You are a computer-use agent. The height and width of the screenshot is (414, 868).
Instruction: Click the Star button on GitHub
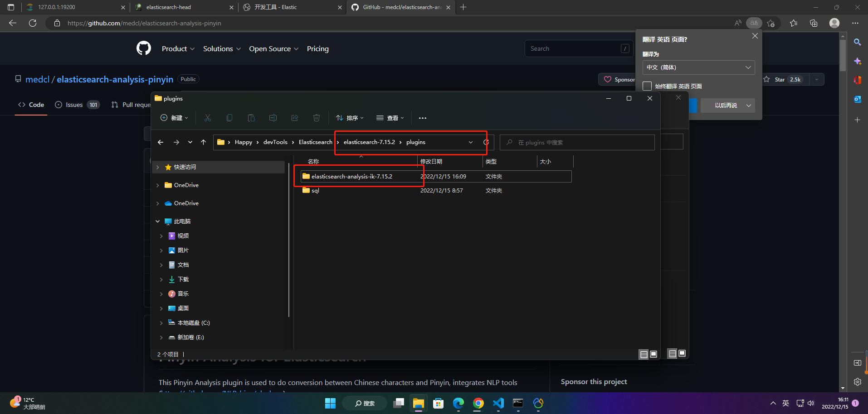pos(783,79)
